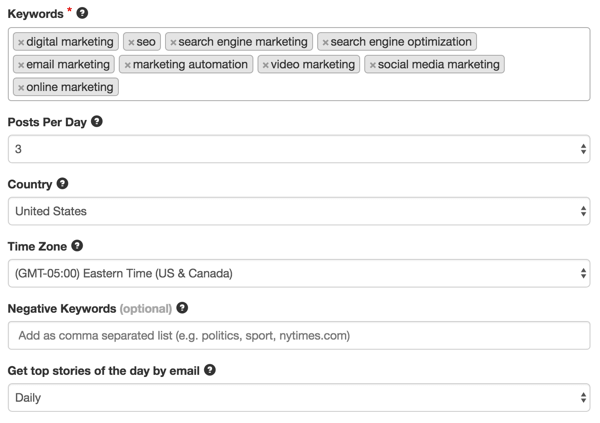Remove the 'marketing automation' keyword

click(127, 65)
